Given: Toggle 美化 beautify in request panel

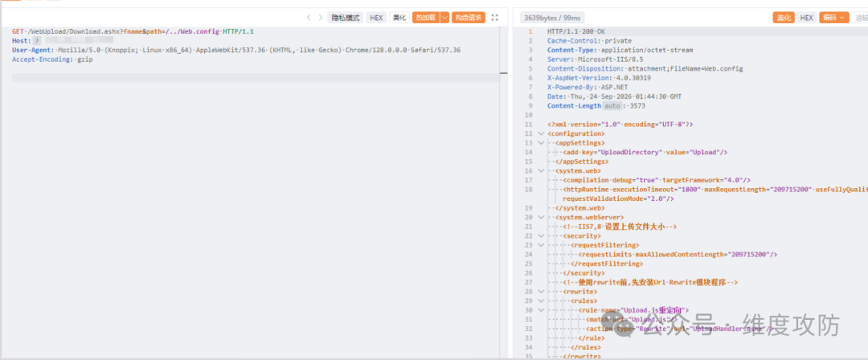Looking at the screenshot, I should (x=399, y=18).
